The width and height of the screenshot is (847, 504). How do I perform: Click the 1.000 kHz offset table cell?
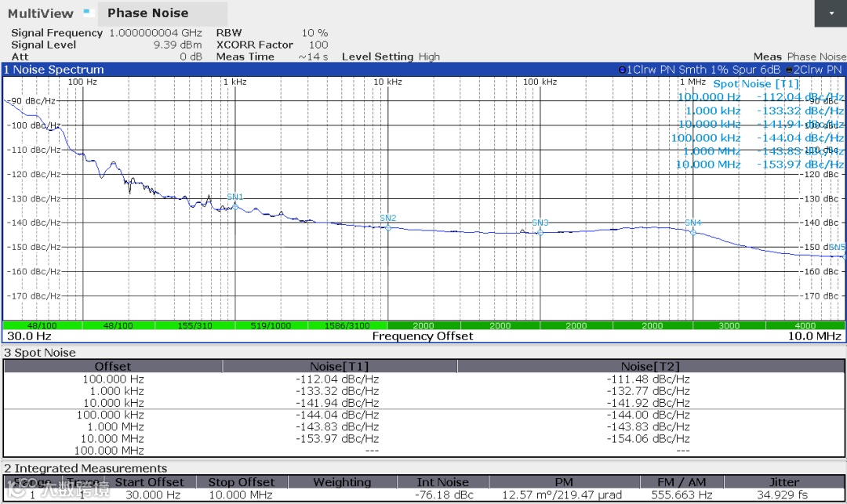point(117,391)
